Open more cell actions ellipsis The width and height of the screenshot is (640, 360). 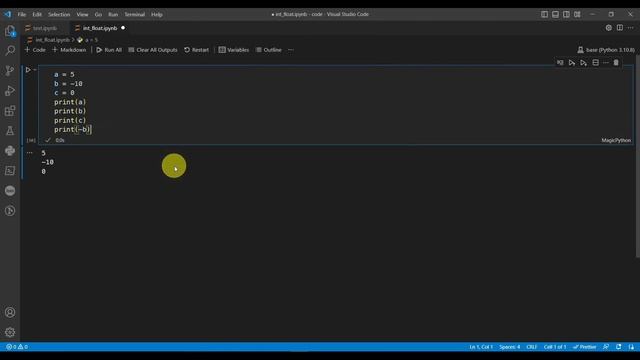tap(606, 63)
